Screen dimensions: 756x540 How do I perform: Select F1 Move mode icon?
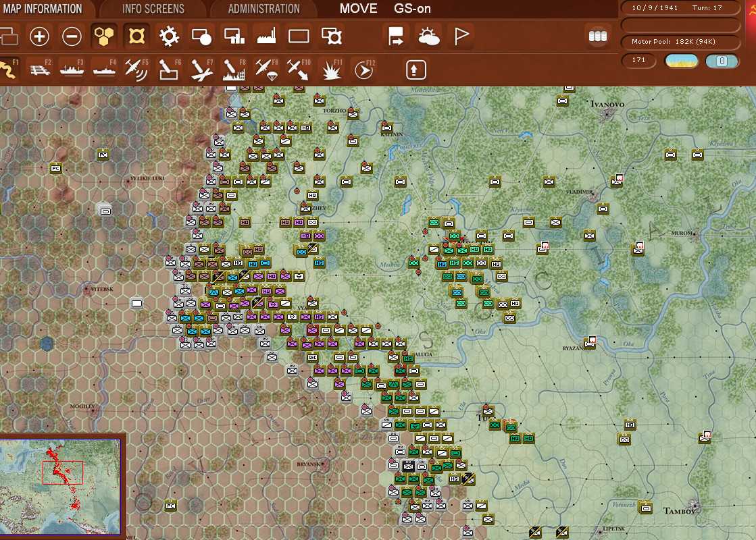9,70
